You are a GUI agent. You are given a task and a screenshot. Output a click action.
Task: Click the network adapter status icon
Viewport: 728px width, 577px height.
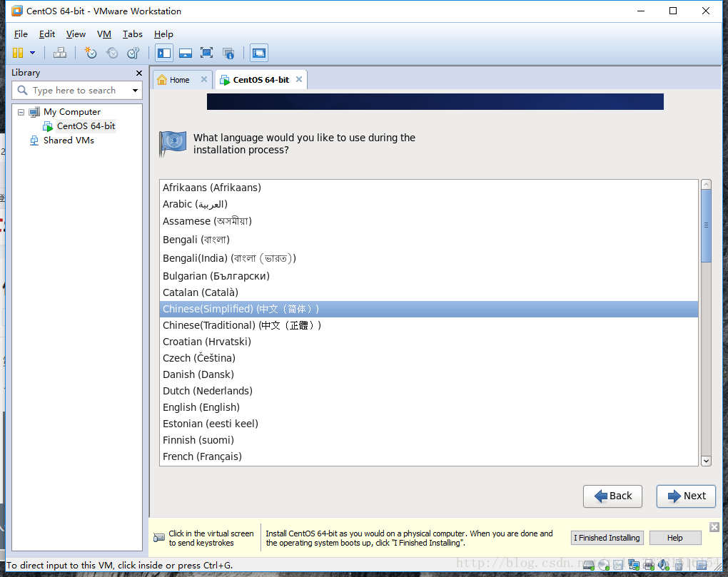[634, 565]
